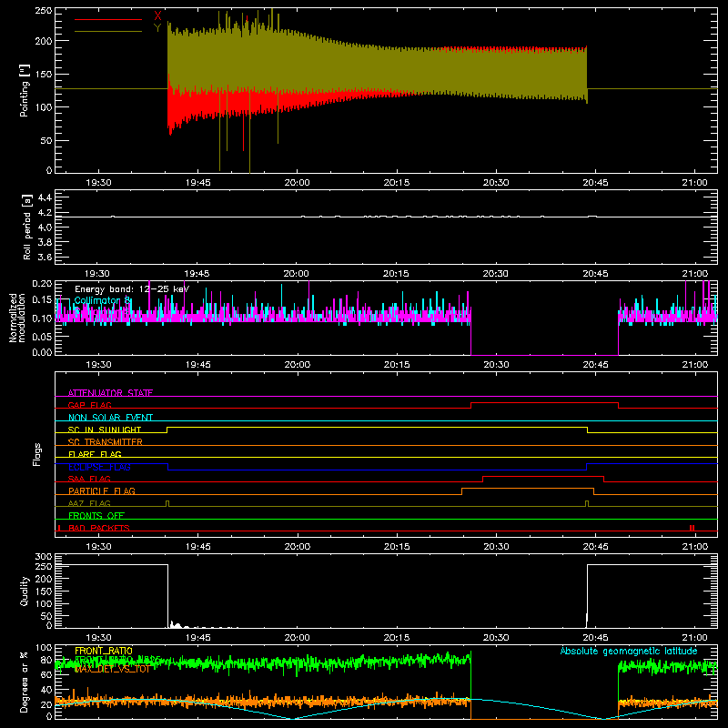The width and height of the screenshot is (728, 728).
Task: Click the 'Flags' axis title
Action: tap(36, 454)
